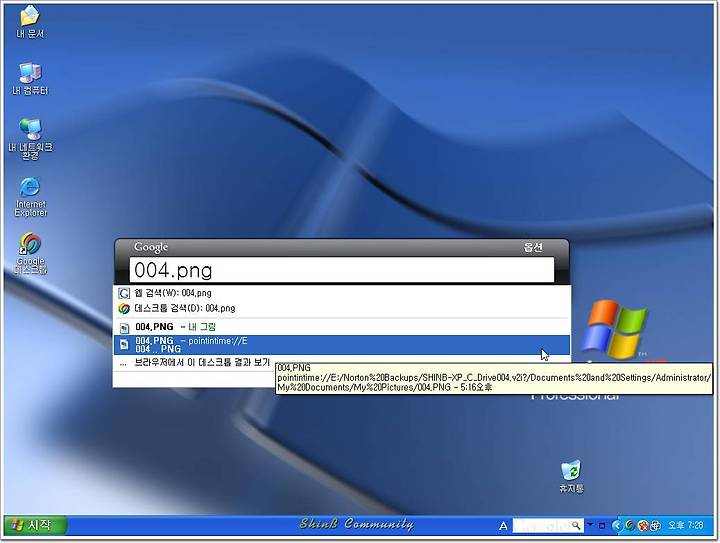Choose 데스크톱 검색(D): 004.png suggestion
Screen dimensions: 720x543
342,308
